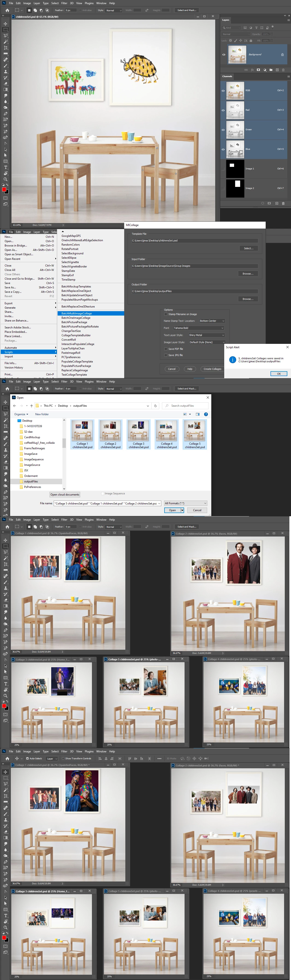Enable Show Transform Controls checkbox
291x980 pixels.
(63, 759)
